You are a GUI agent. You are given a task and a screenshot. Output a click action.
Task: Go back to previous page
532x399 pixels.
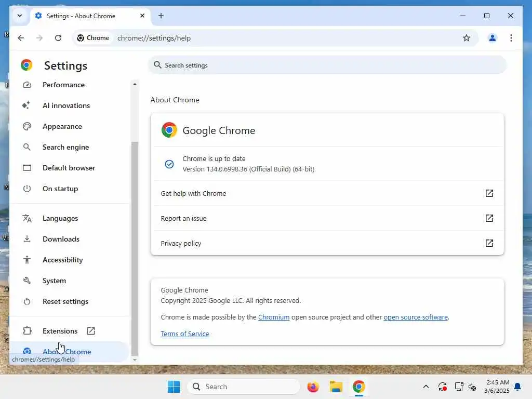(21, 38)
